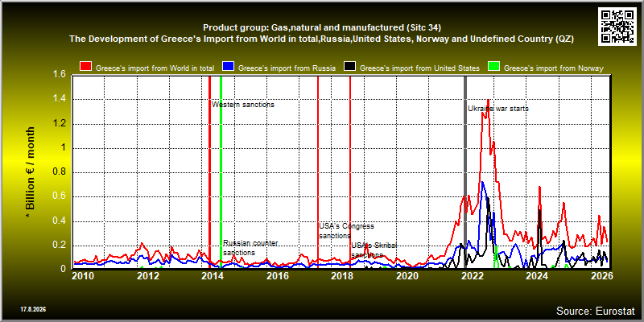
Task: Click the red USA's Skribal sanctions vertical line
Action: (x=350, y=171)
